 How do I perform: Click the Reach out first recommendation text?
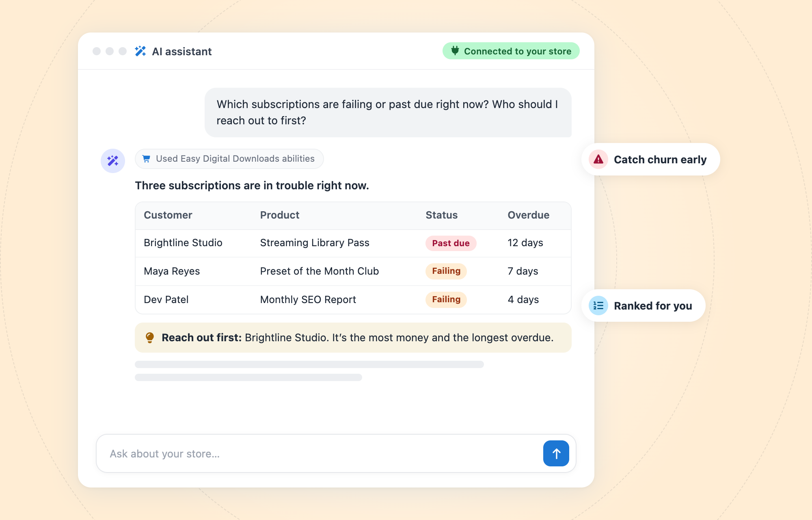click(x=357, y=338)
